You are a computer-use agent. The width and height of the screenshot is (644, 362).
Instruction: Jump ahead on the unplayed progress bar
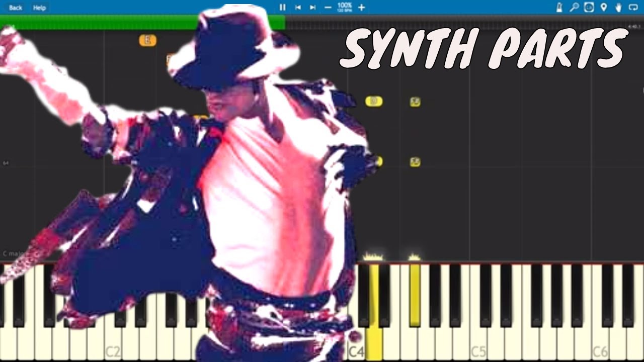(x=464, y=22)
